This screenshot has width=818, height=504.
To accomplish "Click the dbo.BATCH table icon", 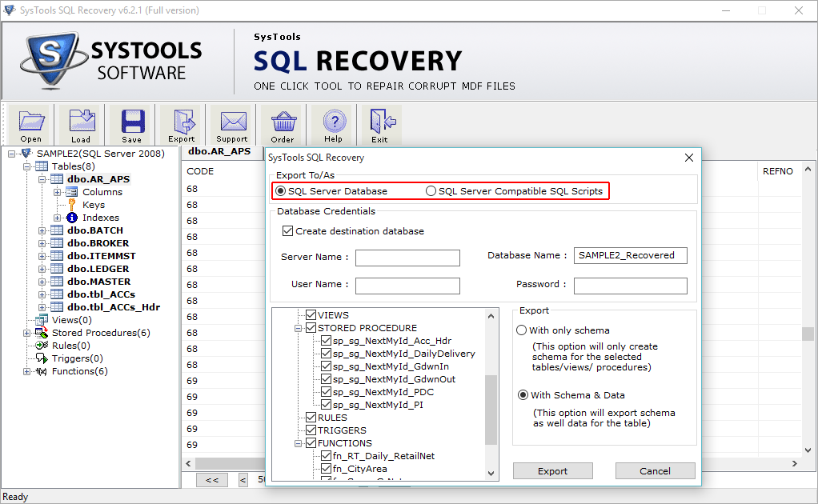I will [x=57, y=230].
